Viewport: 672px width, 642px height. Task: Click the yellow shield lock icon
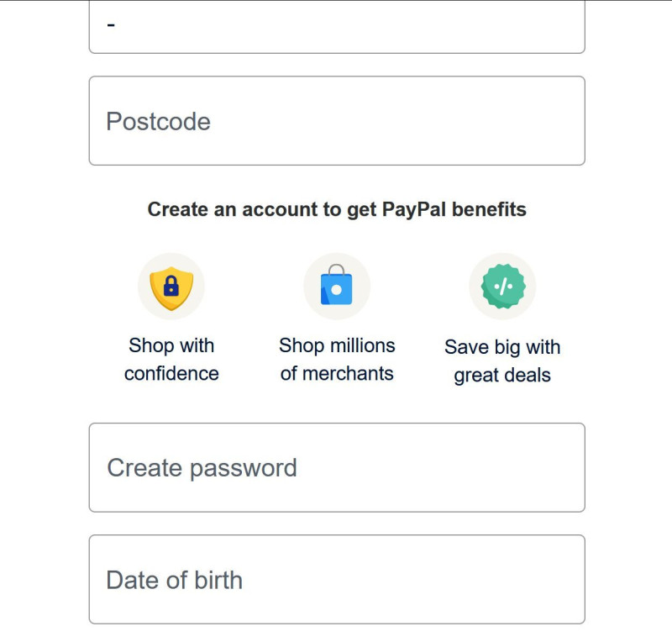point(171,287)
